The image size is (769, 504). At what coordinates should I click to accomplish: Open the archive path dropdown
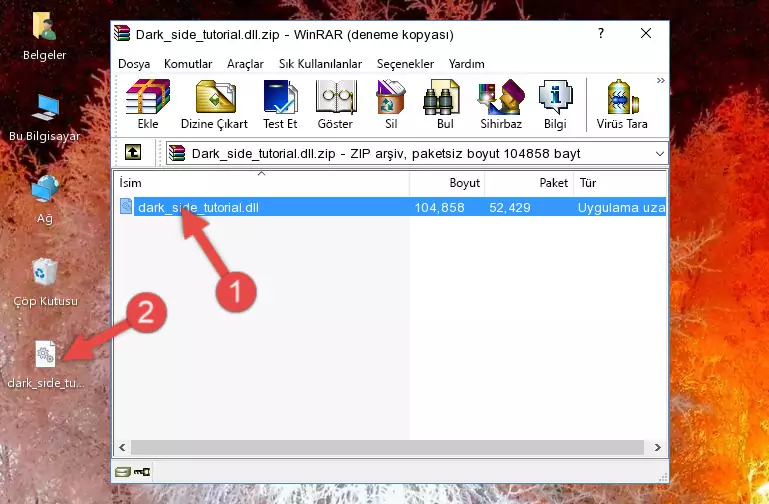coord(660,154)
